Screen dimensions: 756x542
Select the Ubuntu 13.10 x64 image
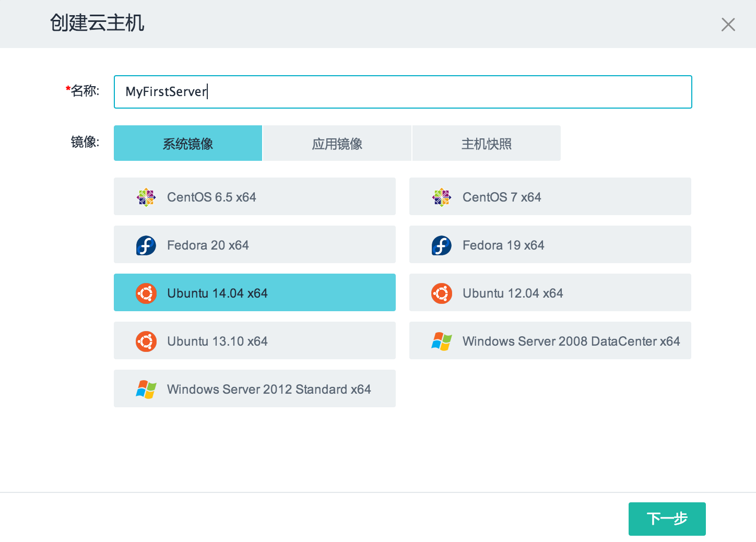point(255,340)
